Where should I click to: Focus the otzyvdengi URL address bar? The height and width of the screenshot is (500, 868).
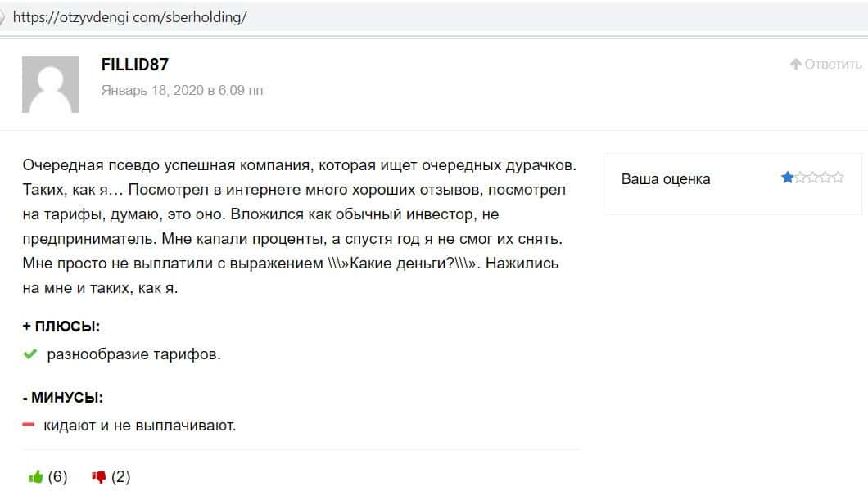(x=131, y=16)
